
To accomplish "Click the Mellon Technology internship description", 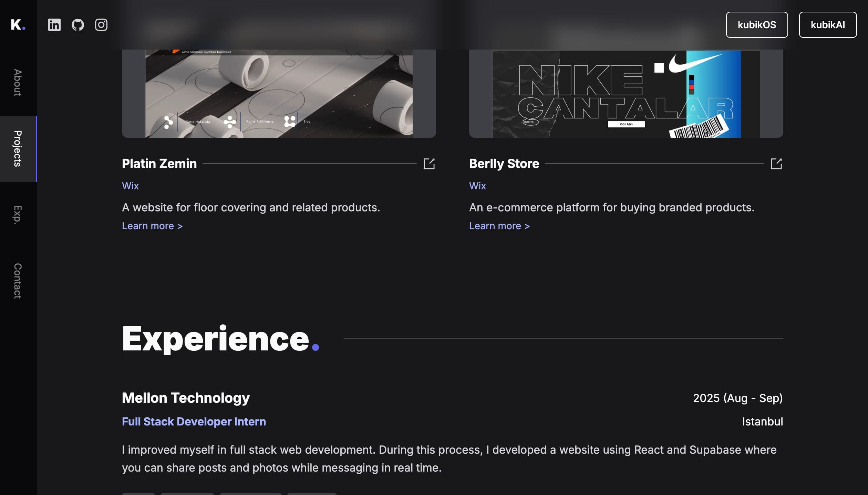I will point(449,459).
